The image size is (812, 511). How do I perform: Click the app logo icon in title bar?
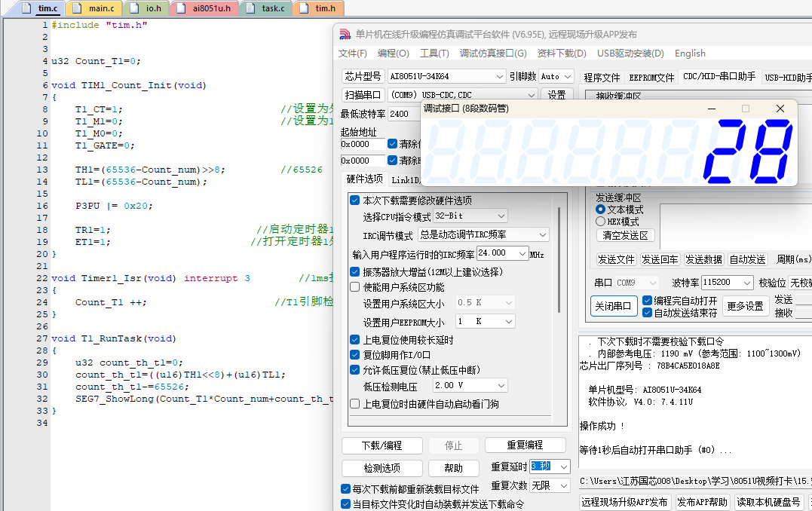345,34
